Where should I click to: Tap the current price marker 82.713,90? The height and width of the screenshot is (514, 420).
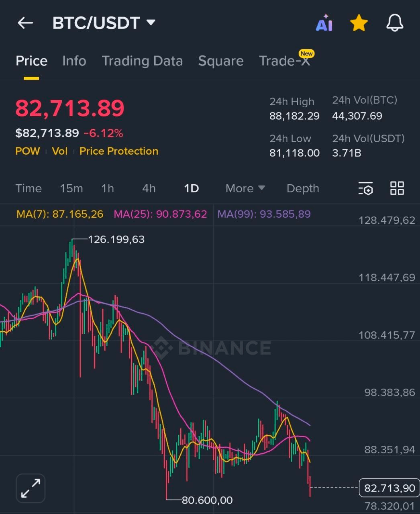point(389,488)
